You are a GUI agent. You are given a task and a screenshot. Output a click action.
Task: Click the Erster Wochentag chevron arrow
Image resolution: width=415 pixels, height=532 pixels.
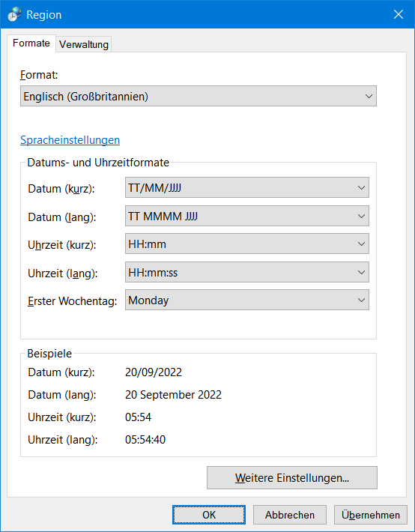(361, 300)
